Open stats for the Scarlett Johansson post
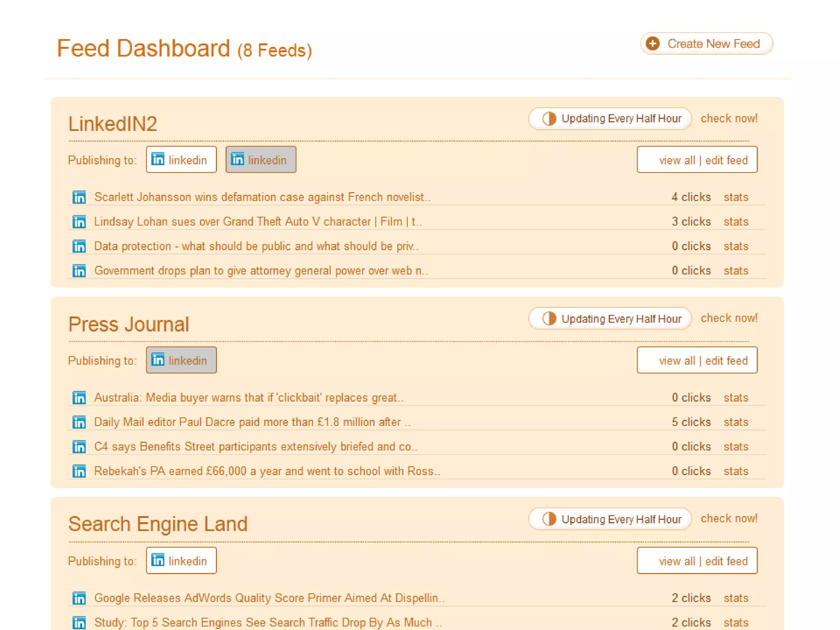Screen dimensions: 840x630 pyautogui.click(x=736, y=197)
